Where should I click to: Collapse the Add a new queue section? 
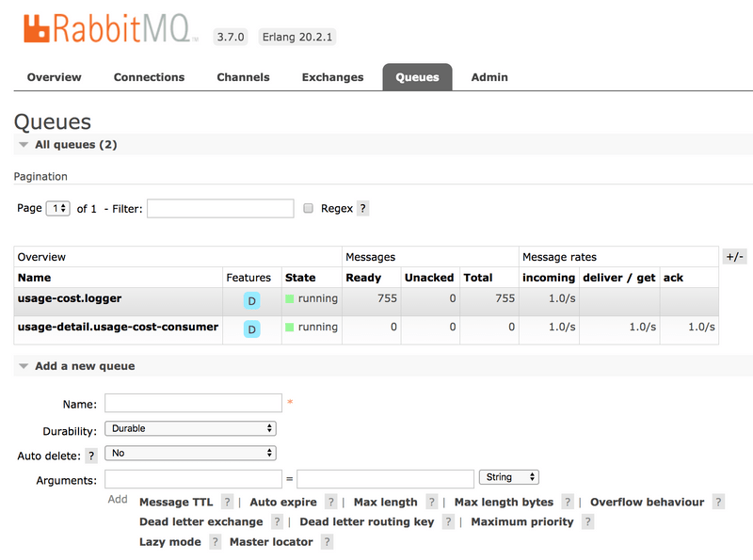coord(24,366)
